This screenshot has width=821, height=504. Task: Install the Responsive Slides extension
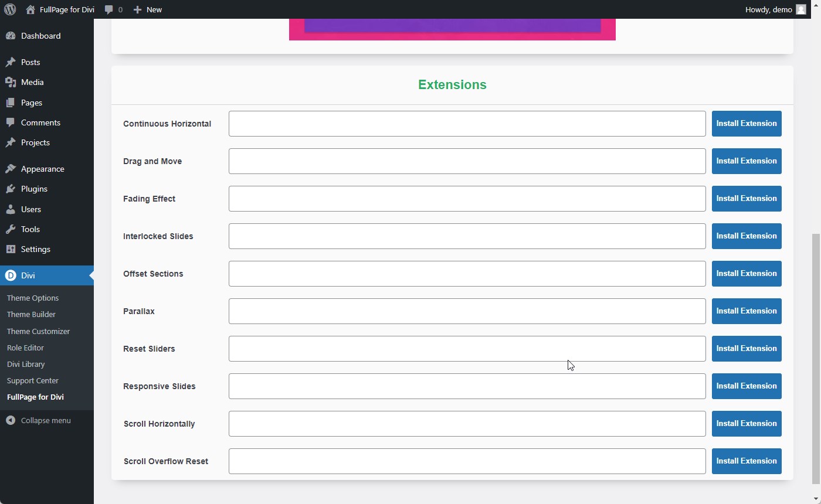pyautogui.click(x=747, y=386)
